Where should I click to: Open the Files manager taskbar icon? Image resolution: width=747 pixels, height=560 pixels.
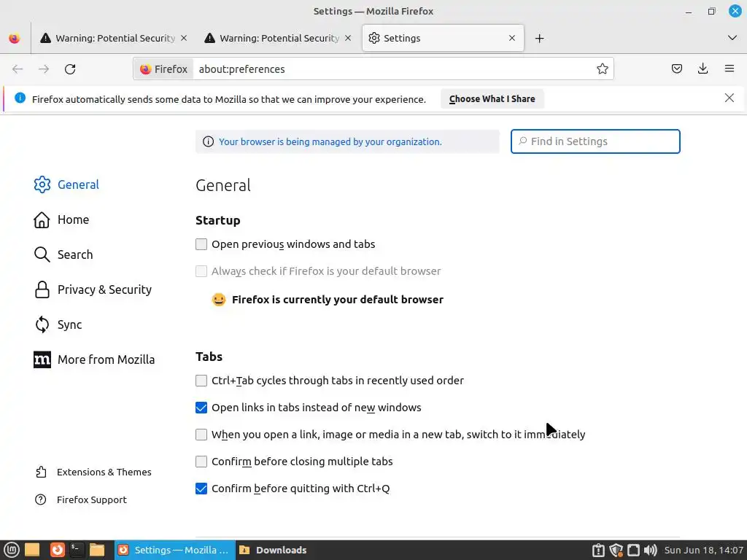click(x=97, y=550)
